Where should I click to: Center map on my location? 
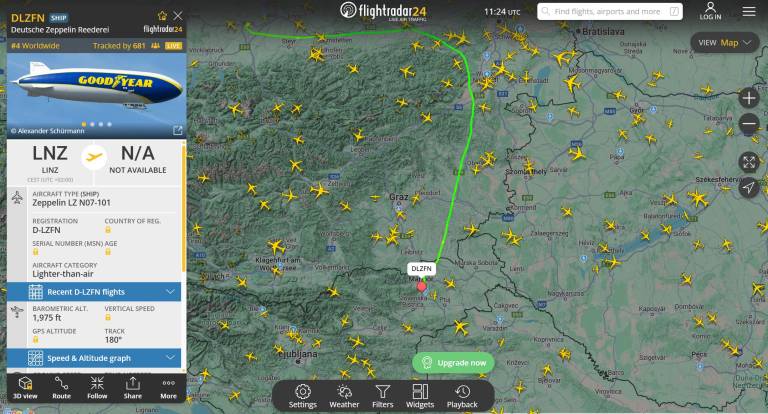(749, 187)
